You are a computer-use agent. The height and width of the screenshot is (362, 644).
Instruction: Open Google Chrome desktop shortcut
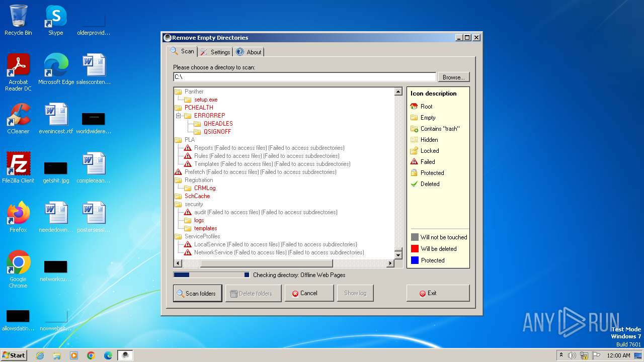(18, 269)
